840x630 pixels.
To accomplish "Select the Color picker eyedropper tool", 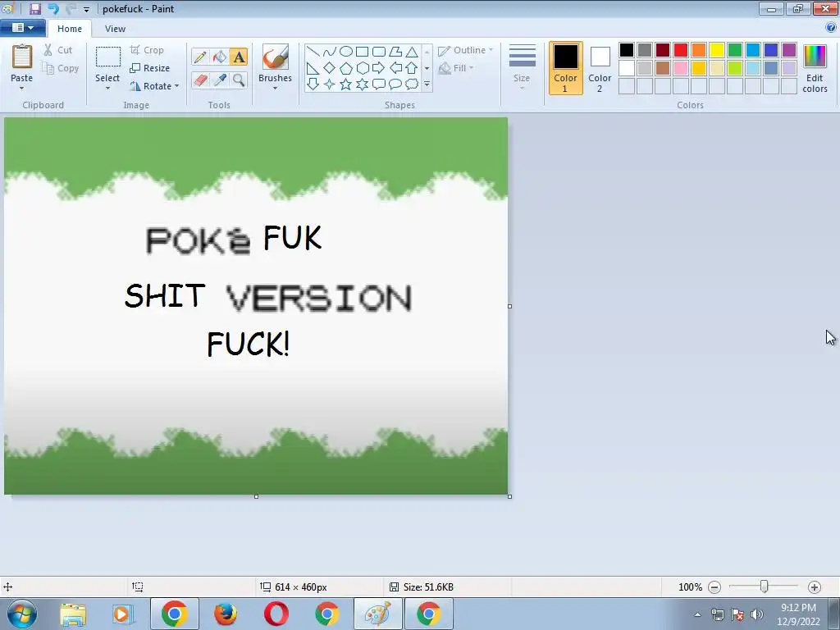I will click(220, 80).
